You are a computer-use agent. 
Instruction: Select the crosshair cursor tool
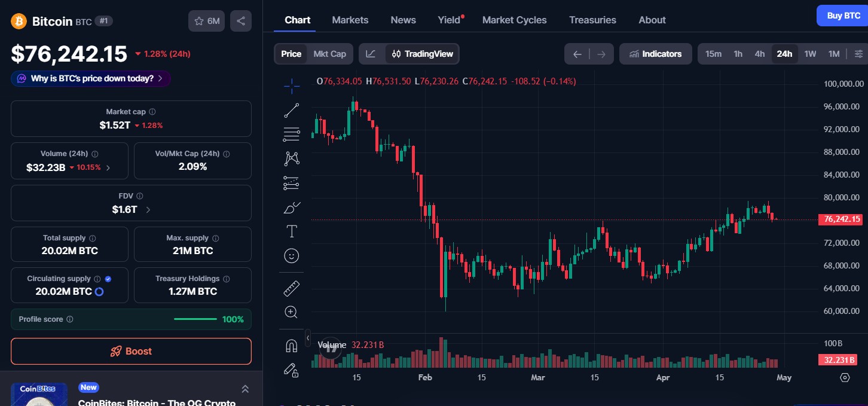point(291,86)
